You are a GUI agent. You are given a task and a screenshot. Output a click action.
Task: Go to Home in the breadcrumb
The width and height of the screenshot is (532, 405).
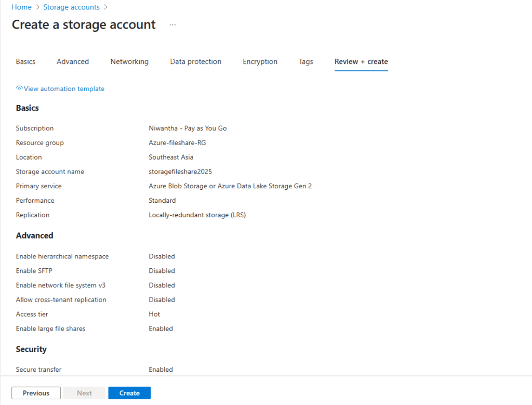[21, 7]
